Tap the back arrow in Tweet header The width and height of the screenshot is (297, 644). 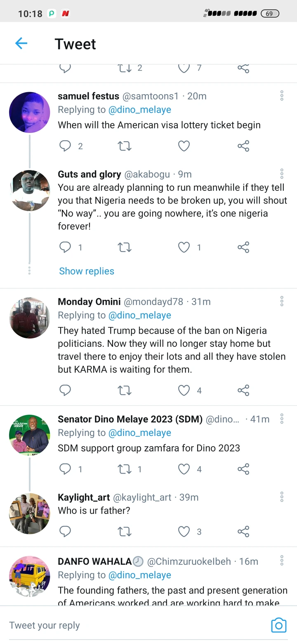pos(21,43)
